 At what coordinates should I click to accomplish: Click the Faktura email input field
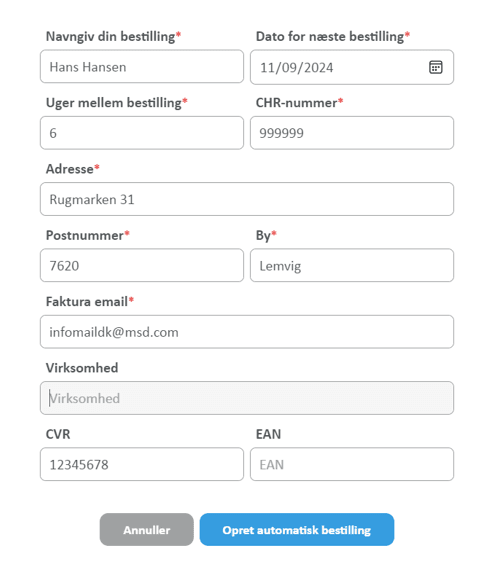[x=247, y=332]
